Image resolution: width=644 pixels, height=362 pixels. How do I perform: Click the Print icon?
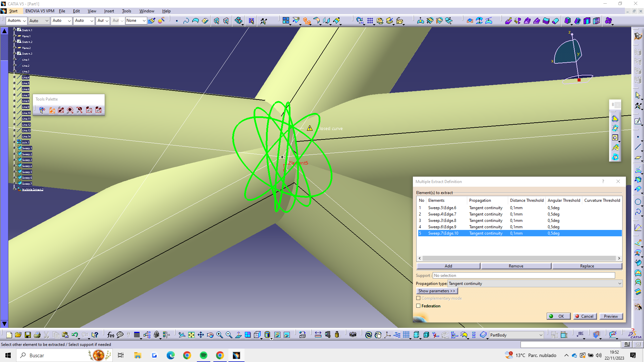coord(37,335)
